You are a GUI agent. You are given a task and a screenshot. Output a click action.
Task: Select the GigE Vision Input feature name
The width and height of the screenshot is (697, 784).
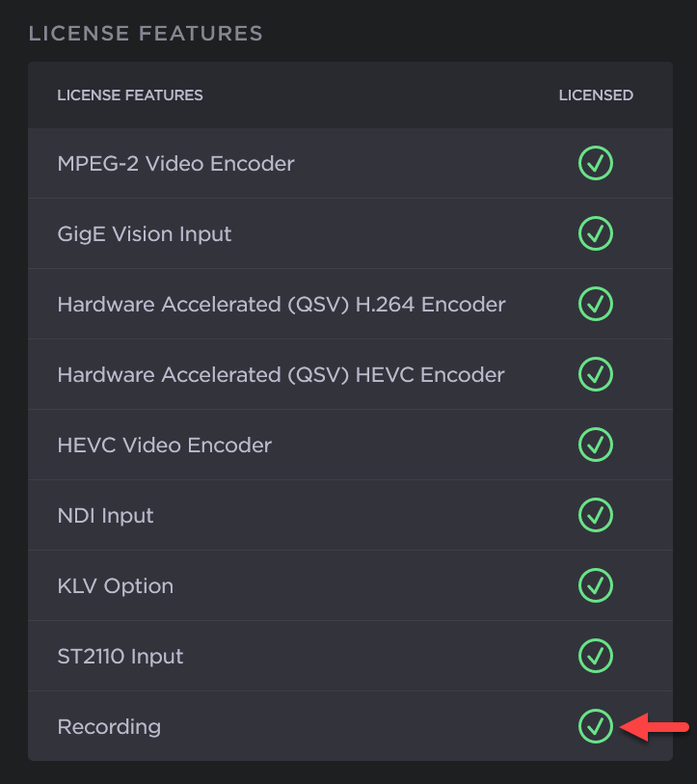(x=145, y=234)
